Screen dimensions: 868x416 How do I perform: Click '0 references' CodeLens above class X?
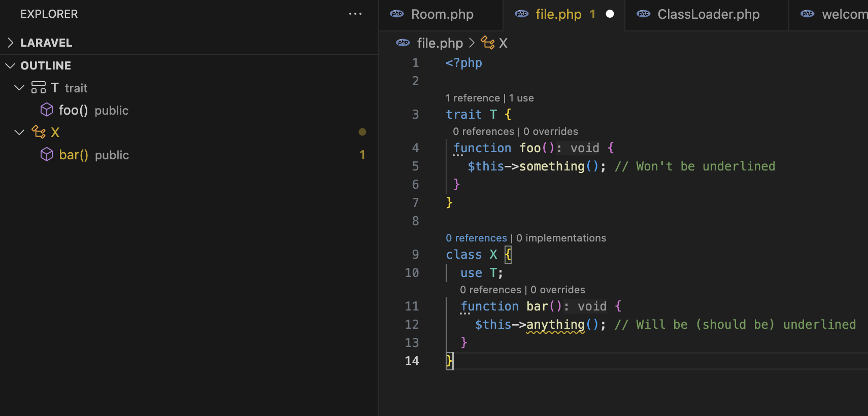(476, 238)
